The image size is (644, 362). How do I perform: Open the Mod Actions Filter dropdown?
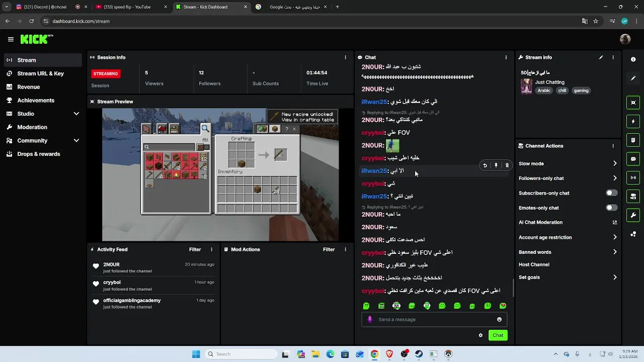coord(329,249)
